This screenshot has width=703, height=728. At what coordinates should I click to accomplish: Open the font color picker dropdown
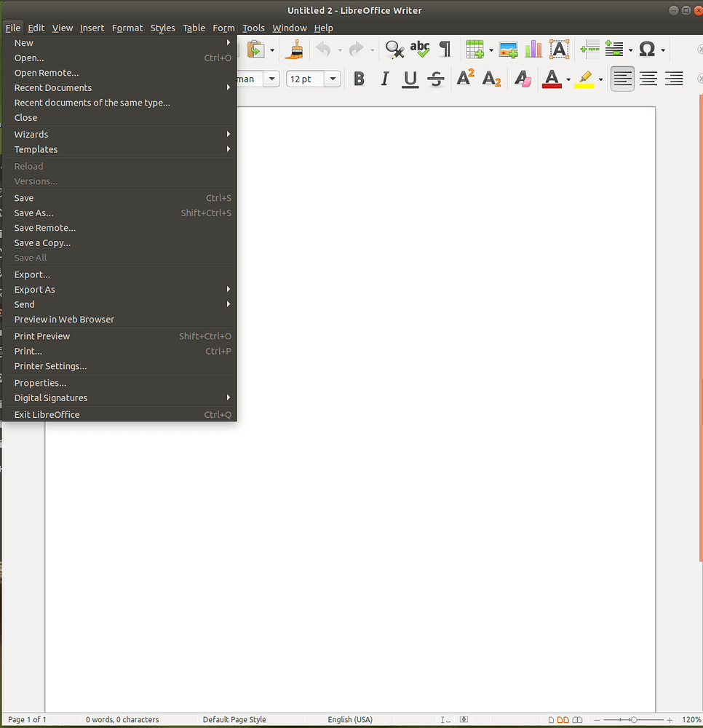coord(568,79)
